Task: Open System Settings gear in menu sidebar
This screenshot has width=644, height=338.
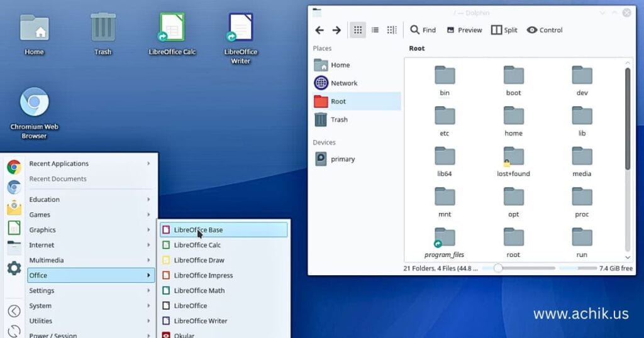Action: click(x=14, y=268)
